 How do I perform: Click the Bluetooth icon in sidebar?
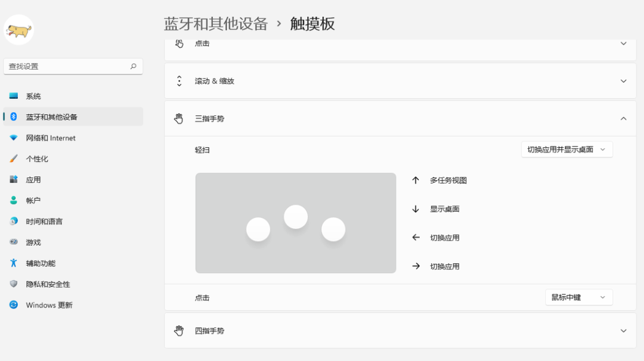(14, 117)
